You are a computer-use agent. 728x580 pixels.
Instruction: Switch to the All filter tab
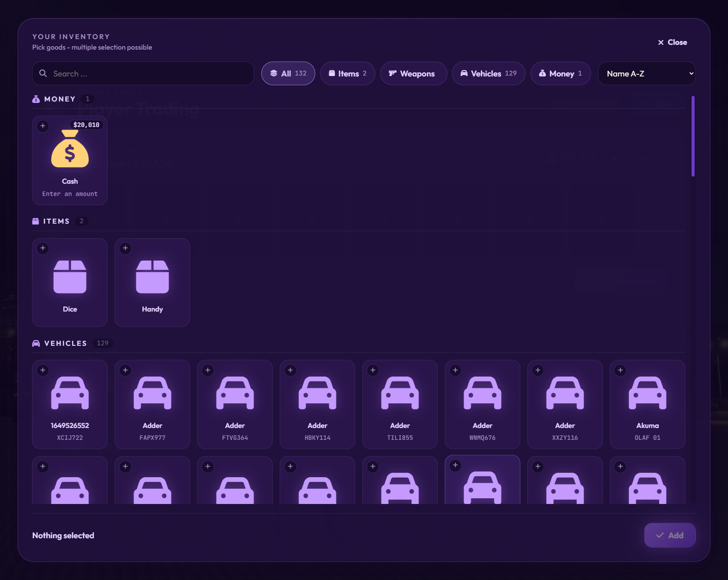(x=288, y=73)
